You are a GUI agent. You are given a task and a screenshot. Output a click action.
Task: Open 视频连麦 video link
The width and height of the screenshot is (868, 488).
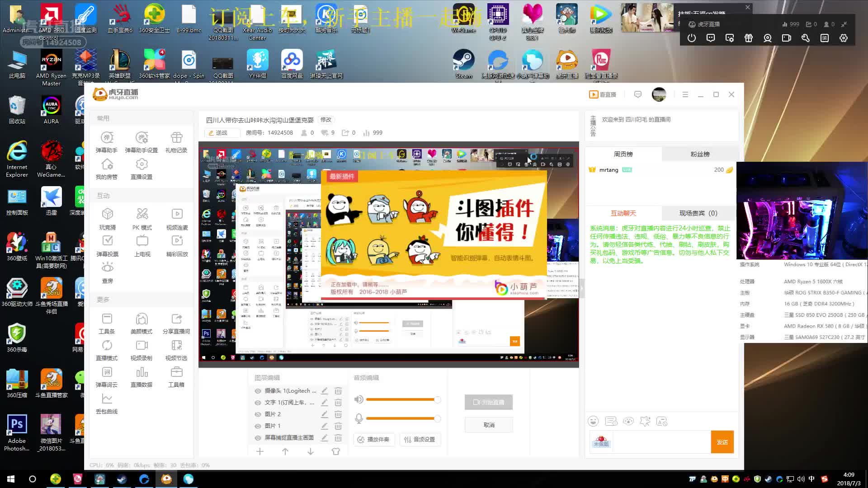tap(177, 219)
